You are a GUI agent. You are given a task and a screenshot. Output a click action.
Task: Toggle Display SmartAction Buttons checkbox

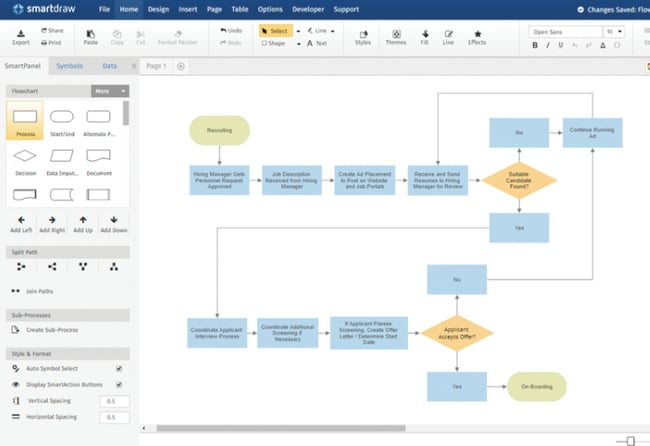pos(119,384)
